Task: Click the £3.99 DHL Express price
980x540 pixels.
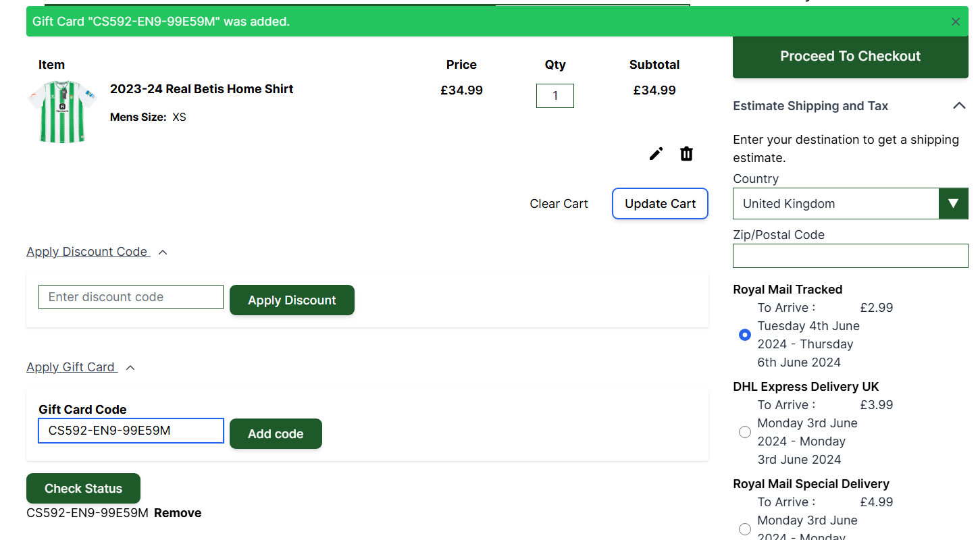Action: coord(877,405)
